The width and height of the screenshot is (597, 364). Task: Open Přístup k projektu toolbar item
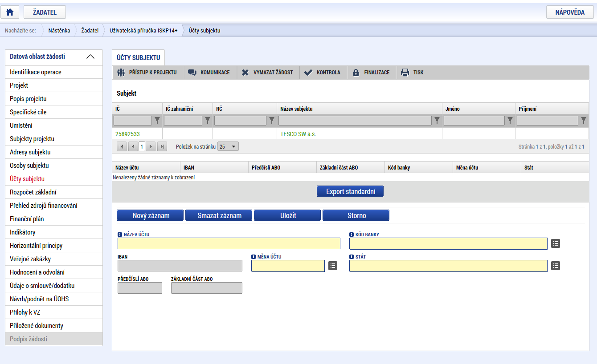pos(147,73)
